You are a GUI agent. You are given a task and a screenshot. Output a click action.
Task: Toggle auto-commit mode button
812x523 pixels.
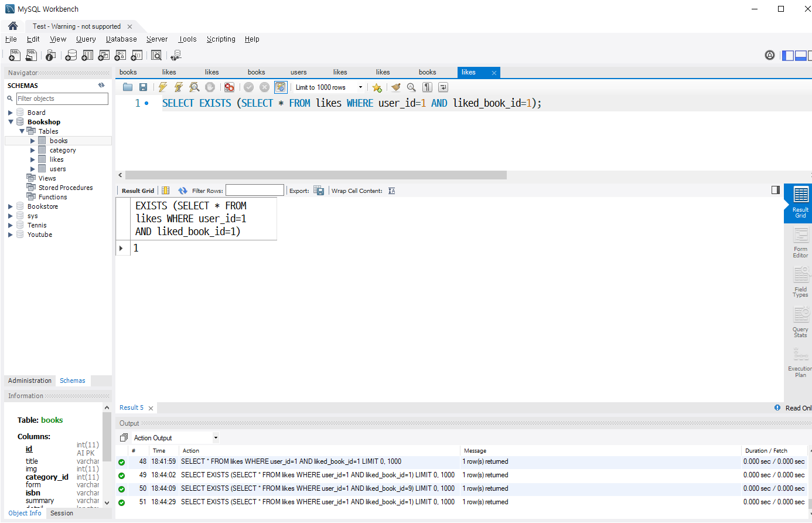click(281, 87)
